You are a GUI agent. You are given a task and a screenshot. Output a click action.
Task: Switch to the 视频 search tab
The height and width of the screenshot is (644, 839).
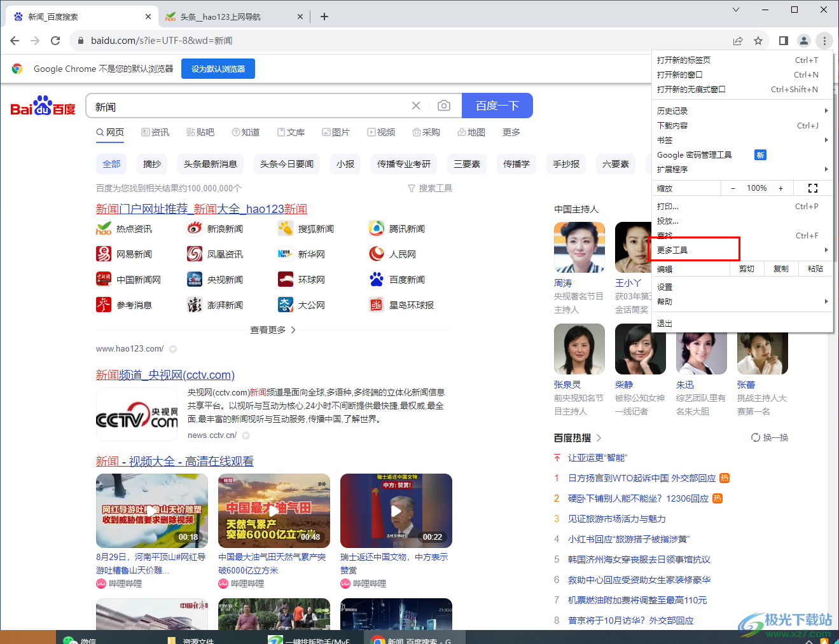(381, 132)
